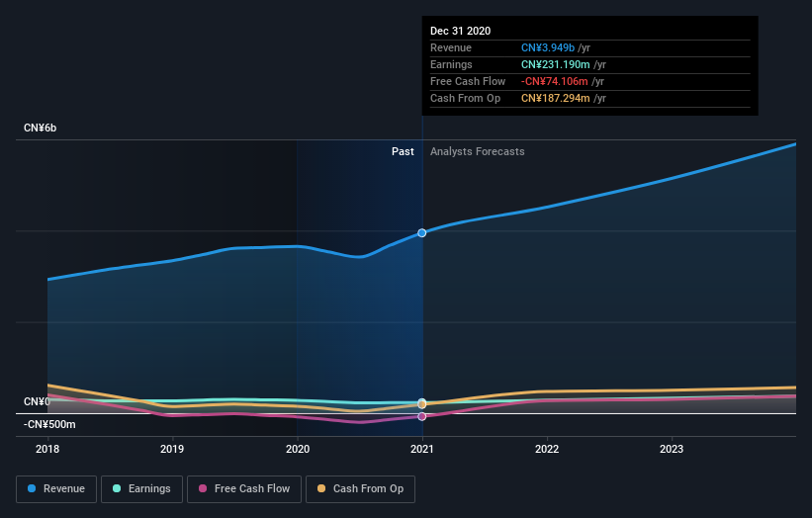812x518 pixels.
Task: Click the Cash From Op tooltip row label
Action: coord(466,98)
